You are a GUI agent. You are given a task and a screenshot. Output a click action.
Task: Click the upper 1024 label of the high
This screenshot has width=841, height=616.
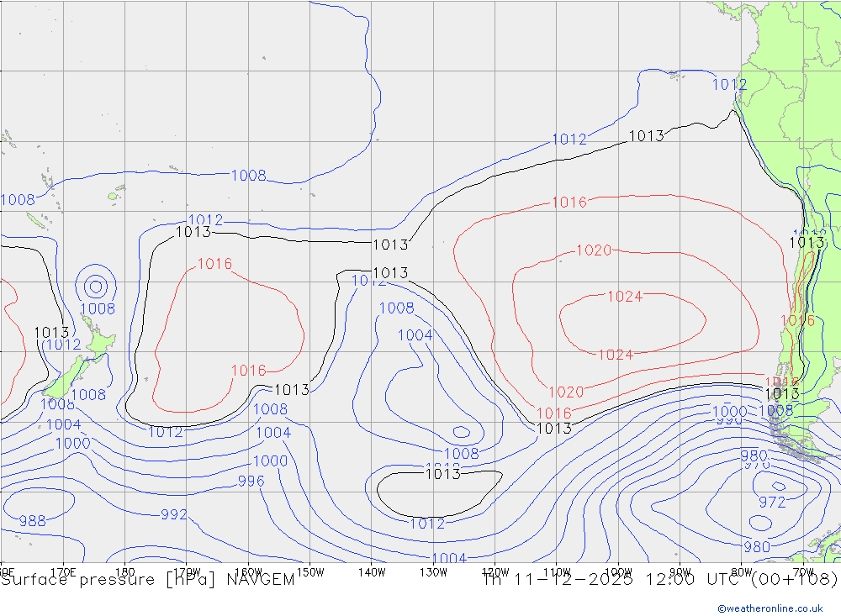(624, 297)
